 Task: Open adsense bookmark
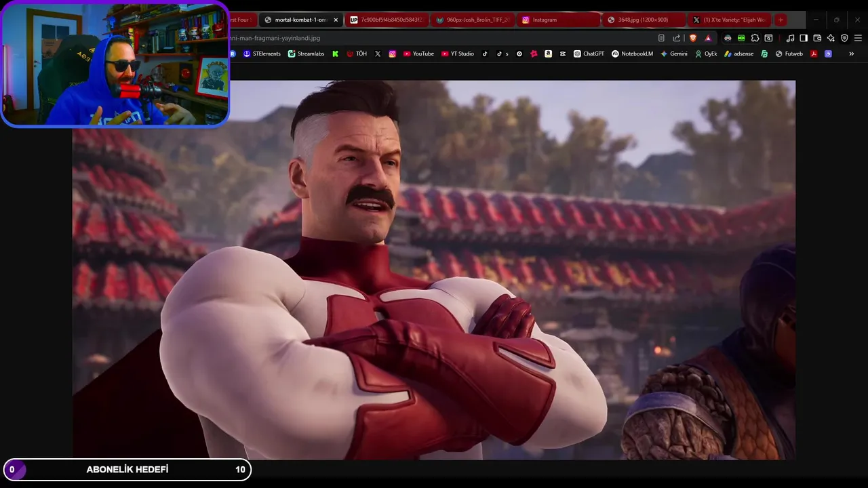pyautogui.click(x=738, y=54)
